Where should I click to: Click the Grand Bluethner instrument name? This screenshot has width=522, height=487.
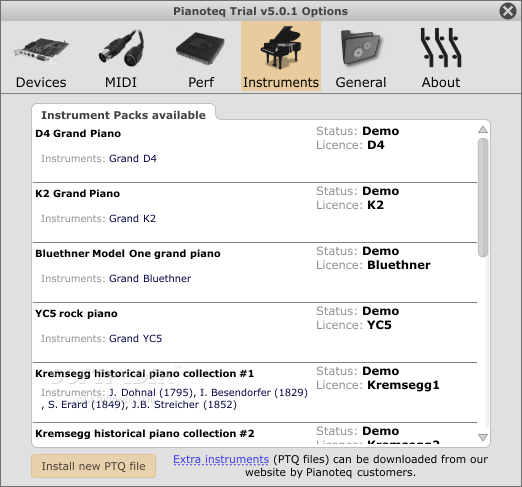tap(150, 279)
